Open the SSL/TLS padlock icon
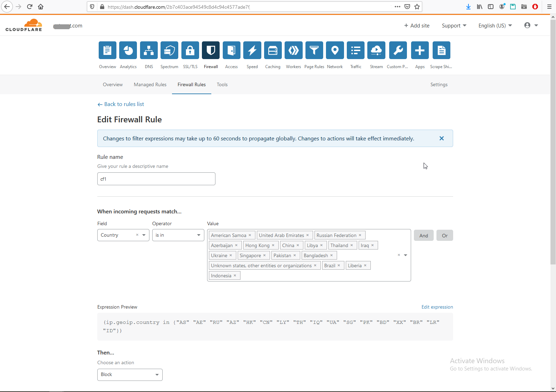Viewport: 556px width, 392px height. tap(190, 50)
